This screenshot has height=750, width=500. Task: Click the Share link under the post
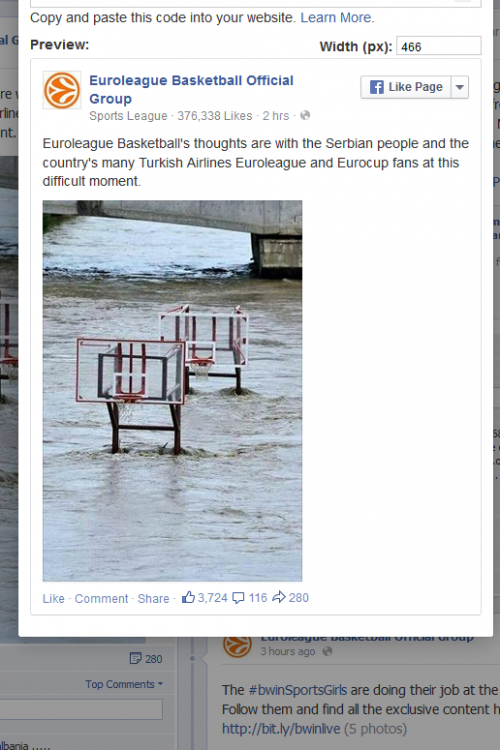pos(153,598)
